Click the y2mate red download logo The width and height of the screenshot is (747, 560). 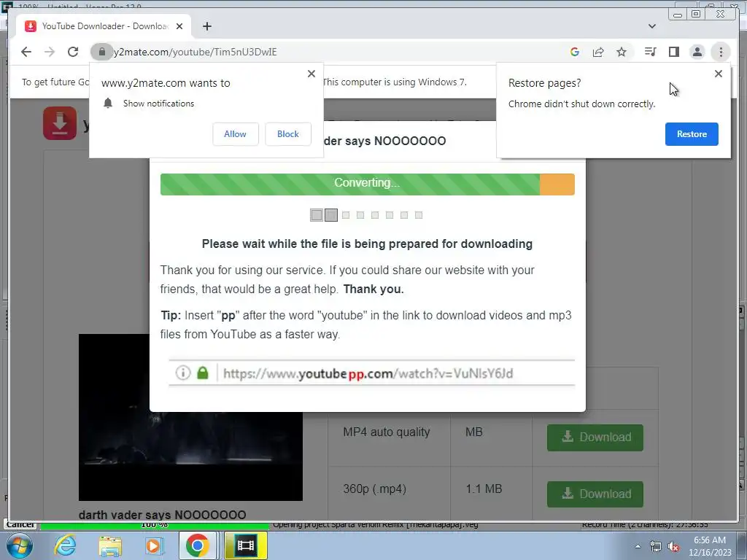(x=60, y=122)
